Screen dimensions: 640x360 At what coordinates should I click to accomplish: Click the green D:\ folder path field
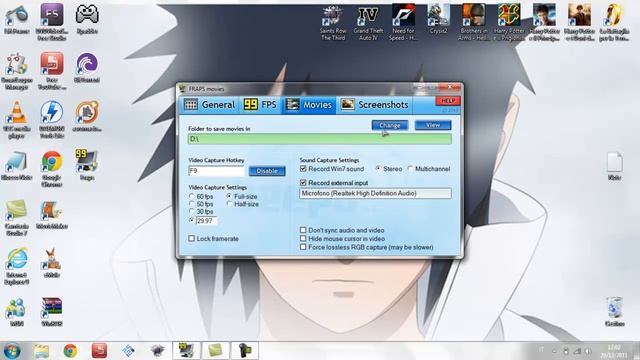pyautogui.click(x=320, y=139)
